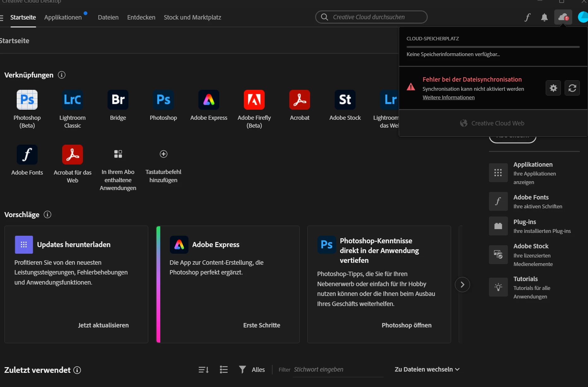Select the Adobe Express card title
Screen dimensions: 588x387
coord(216,245)
